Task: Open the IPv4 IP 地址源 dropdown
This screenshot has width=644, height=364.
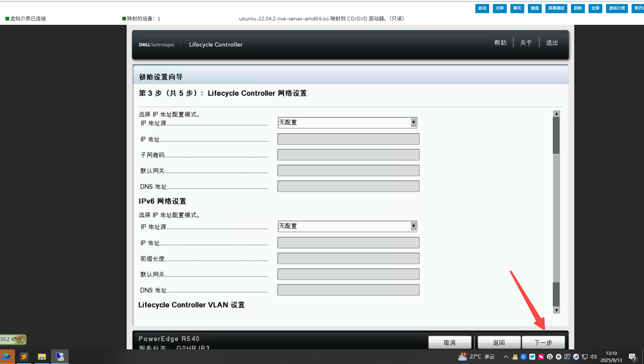Action: coord(347,123)
